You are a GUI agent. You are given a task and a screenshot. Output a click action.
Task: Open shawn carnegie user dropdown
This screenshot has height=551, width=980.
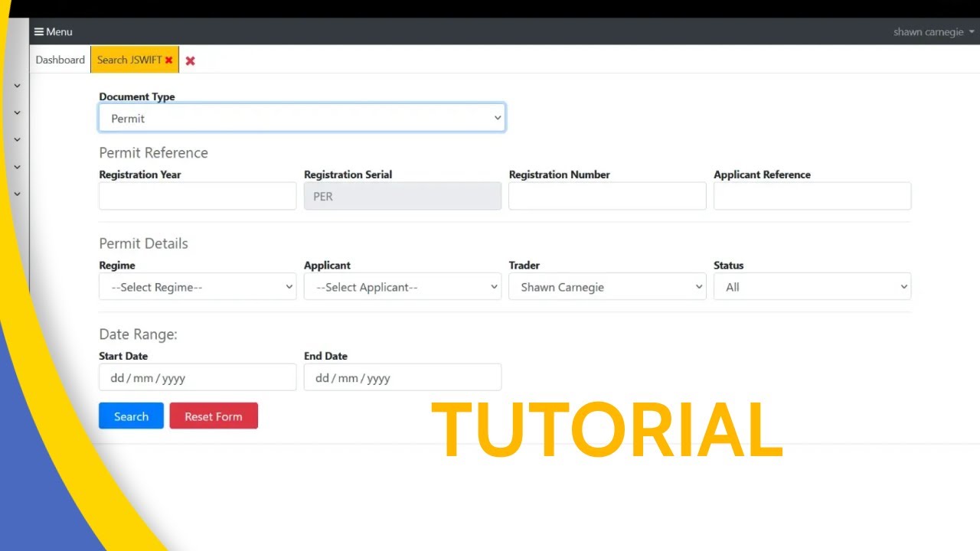click(934, 32)
